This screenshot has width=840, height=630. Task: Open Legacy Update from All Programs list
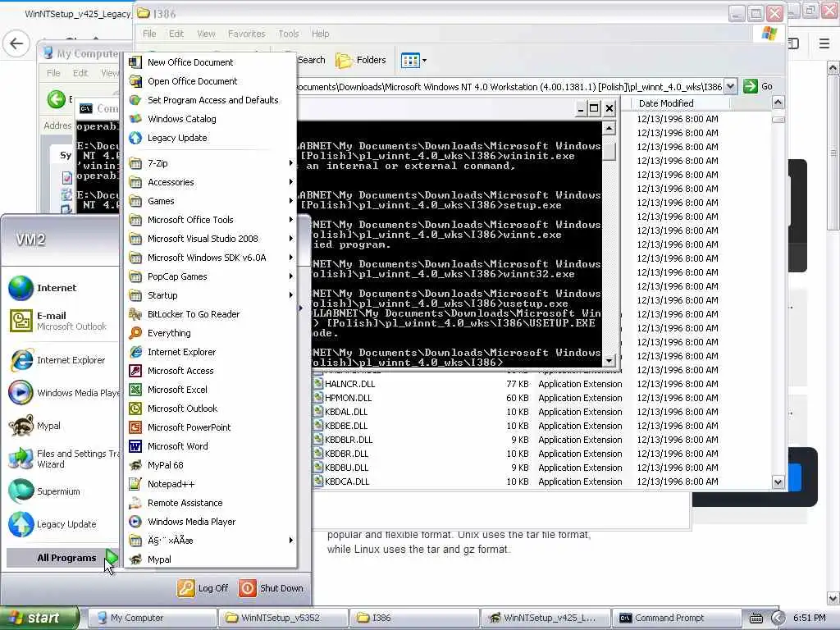click(211, 138)
